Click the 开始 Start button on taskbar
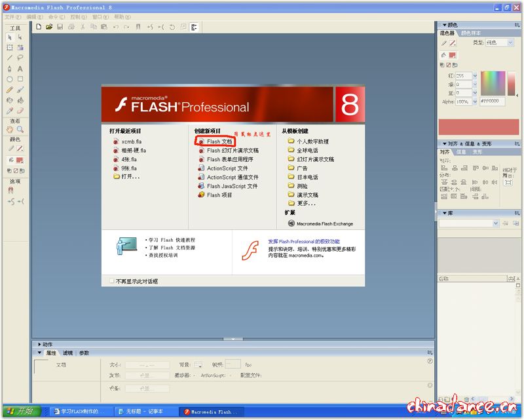This screenshot has height=420, width=524. (x=21, y=411)
